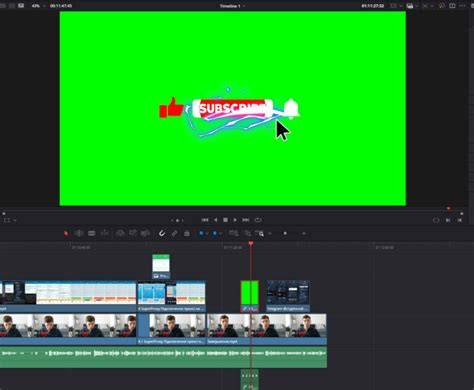Toggle loop playback
This screenshot has height=390, width=474.
[x=258, y=220]
